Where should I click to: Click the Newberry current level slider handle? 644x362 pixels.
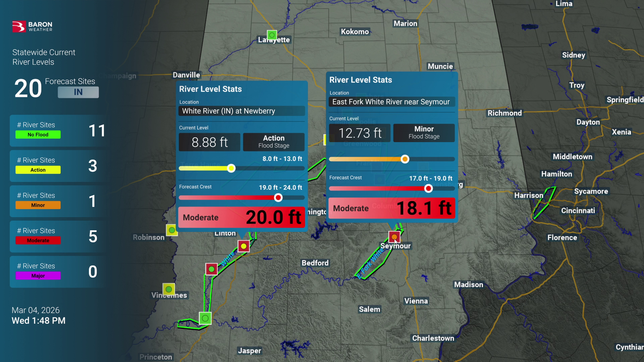click(x=231, y=168)
